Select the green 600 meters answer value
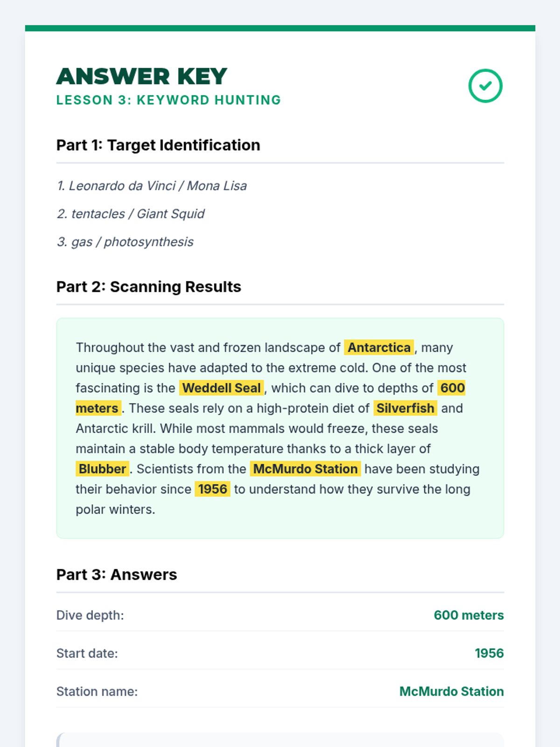This screenshot has height=747, width=560. click(469, 615)
